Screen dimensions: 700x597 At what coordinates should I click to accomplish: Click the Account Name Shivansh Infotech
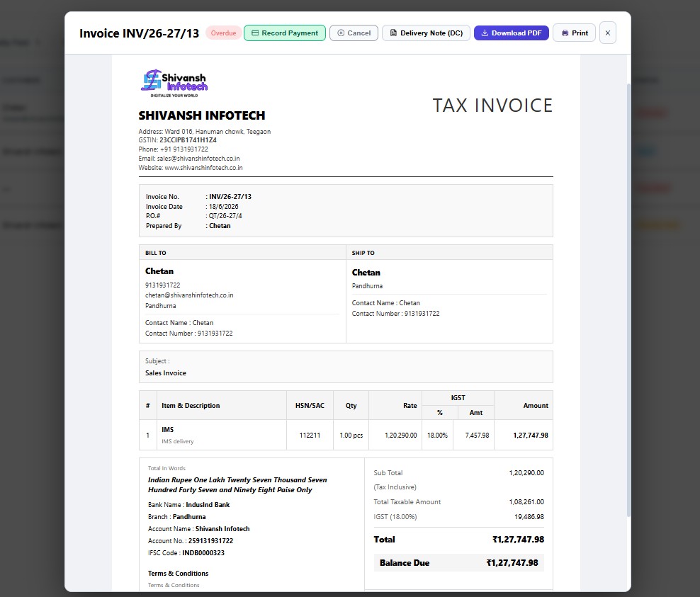[x=222, y=529]
